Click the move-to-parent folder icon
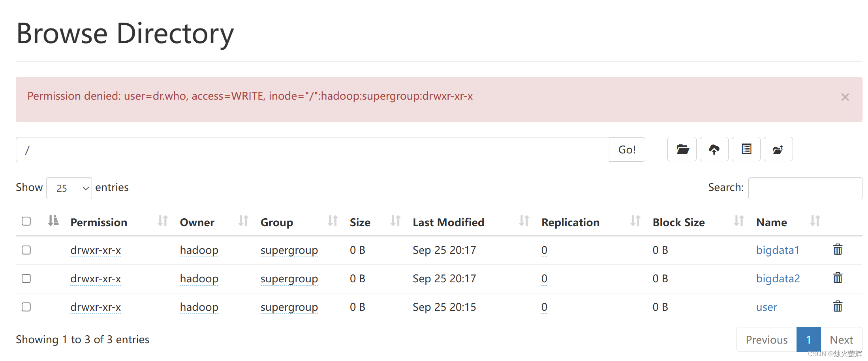This screenshot has width=868, height=361. [778, 149]
